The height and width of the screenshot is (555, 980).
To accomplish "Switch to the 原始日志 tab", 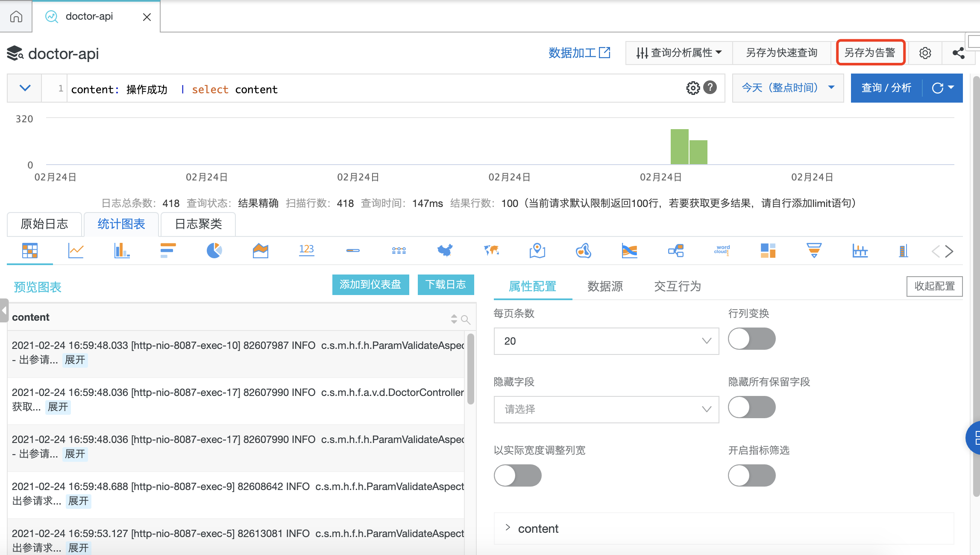I will pyautogui.click(x=44, y=224).
